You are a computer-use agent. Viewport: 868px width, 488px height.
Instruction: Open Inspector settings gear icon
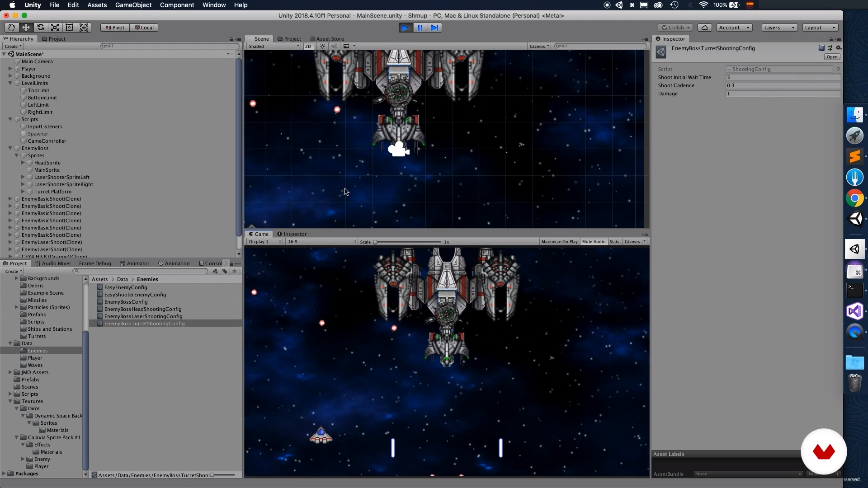click(839, 47)
